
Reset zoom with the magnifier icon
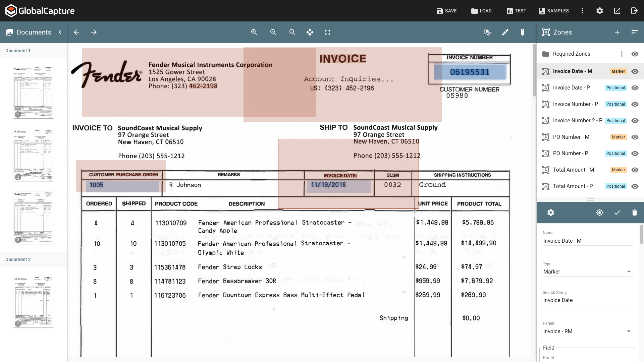pyautogui.click(x=292, y=32)
